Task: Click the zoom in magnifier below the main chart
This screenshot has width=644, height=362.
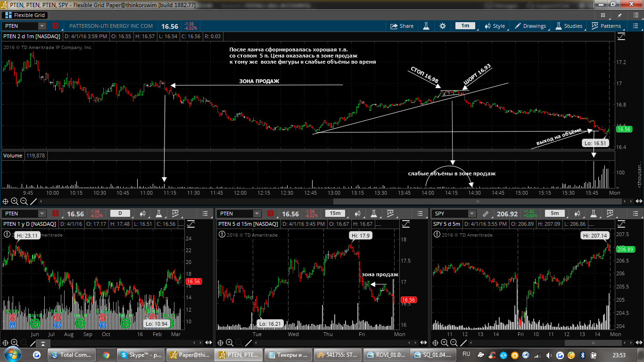Action: pyautogui.click(x=15, y=201)
